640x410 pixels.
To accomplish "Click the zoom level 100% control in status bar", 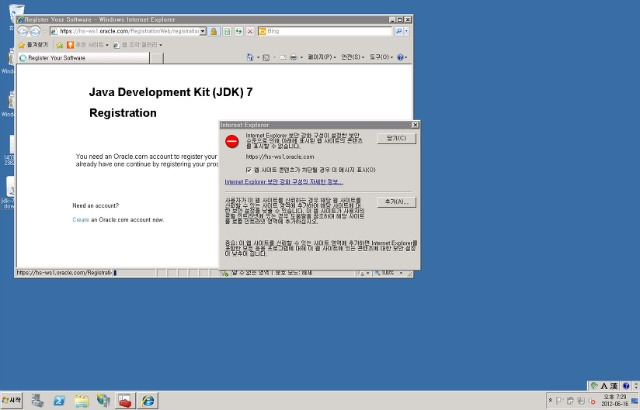I will pos(389,273).
